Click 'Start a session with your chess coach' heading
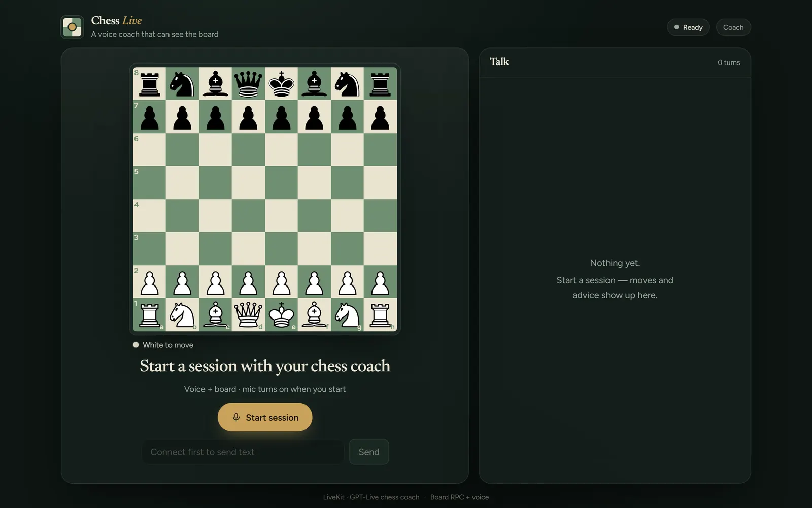The image size is (812, 508). click(265, 366)
